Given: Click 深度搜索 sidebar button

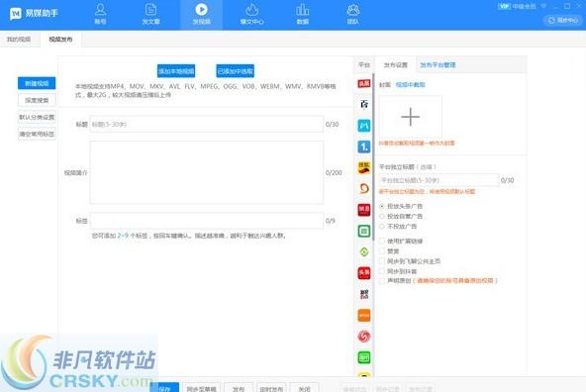Looking at the screenshot, I should pos(37,100).
